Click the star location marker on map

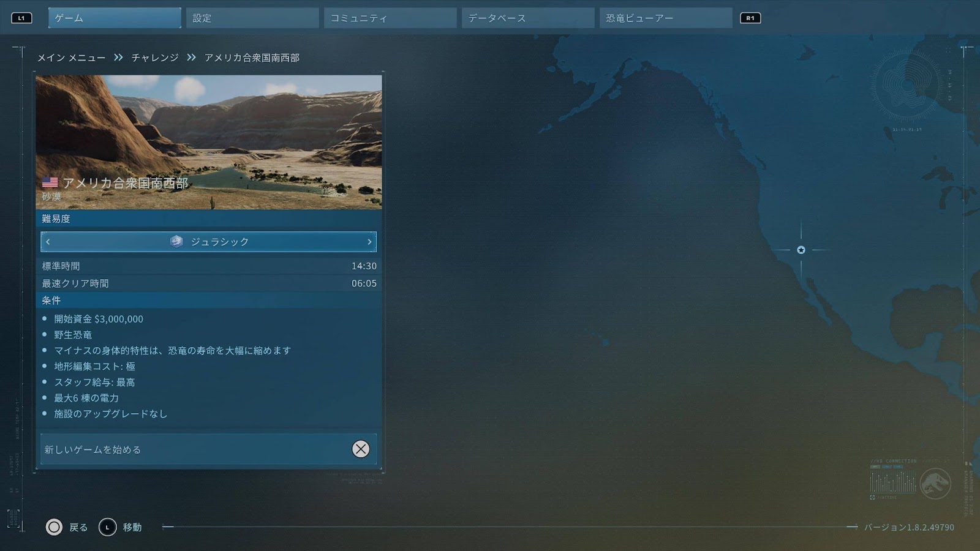click(801, 250)
